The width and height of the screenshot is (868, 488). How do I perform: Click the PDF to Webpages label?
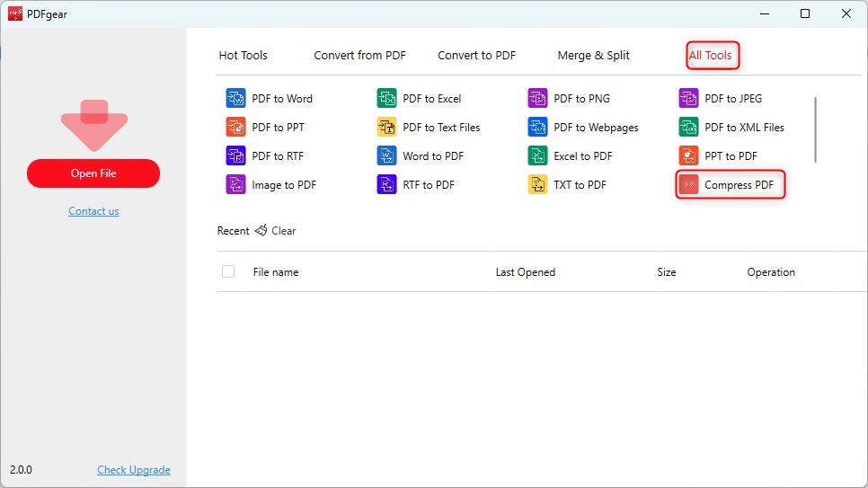pos(597,128)
